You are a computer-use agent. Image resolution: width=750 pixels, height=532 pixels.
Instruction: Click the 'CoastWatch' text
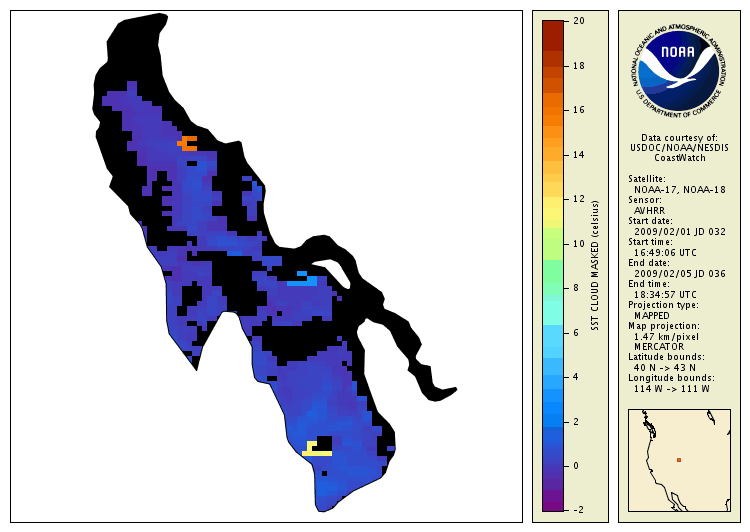[x=680, y=158]
